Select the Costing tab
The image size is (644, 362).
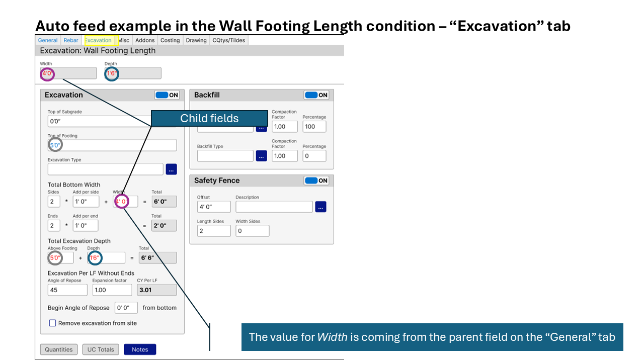[170, 40]
